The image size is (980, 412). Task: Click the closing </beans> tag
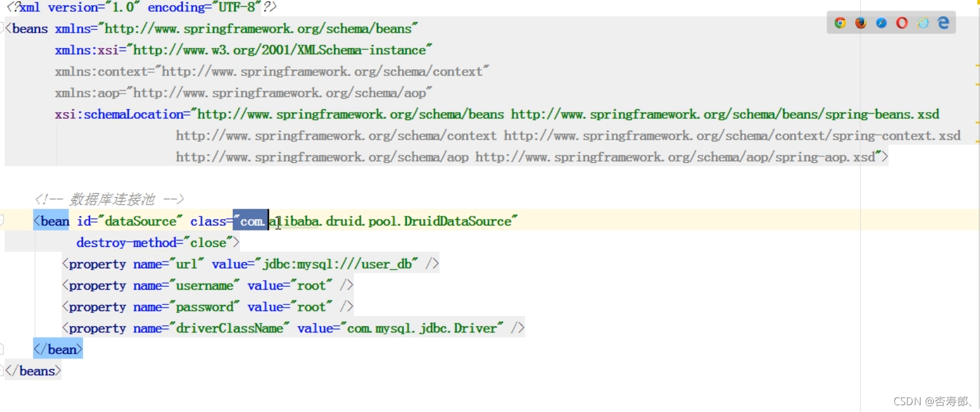pos(33,371)
